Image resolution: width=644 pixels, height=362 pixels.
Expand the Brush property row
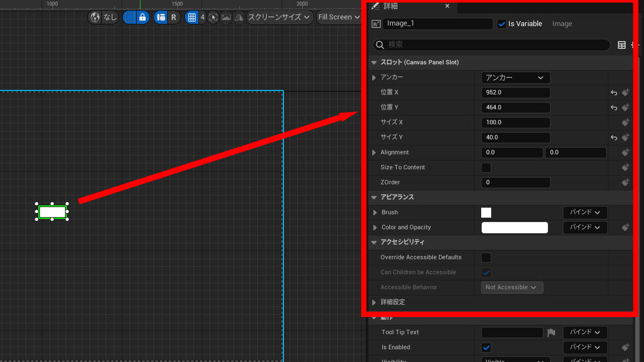tap(375, 213)
